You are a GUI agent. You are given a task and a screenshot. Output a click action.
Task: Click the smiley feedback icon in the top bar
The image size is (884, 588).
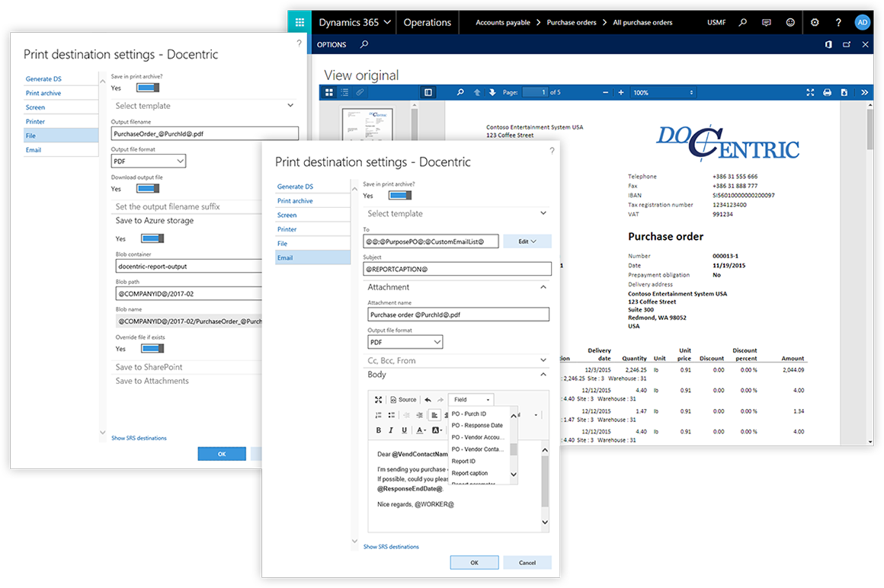790,23
